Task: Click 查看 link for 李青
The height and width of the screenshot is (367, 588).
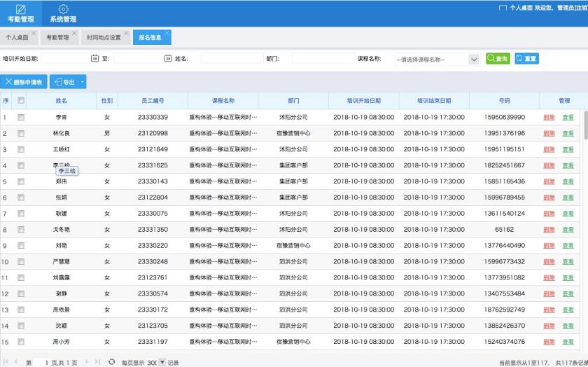Action: point(568,117)
